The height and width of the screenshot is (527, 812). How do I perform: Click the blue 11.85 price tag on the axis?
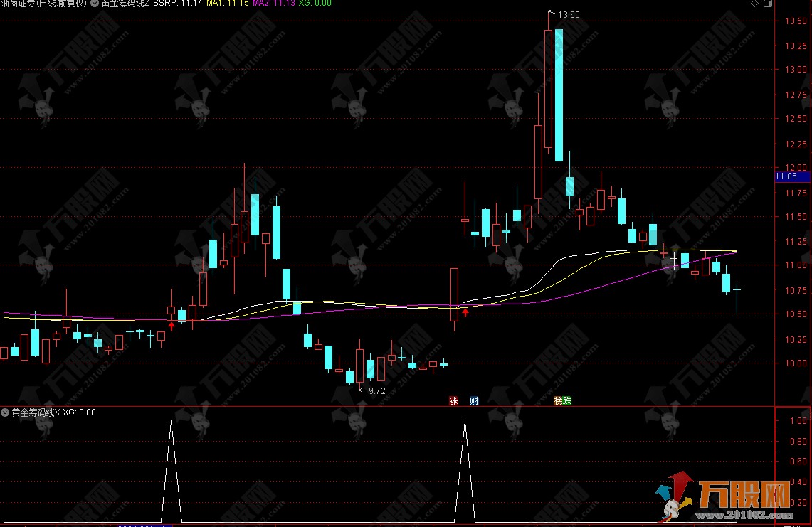click(792, 176)
